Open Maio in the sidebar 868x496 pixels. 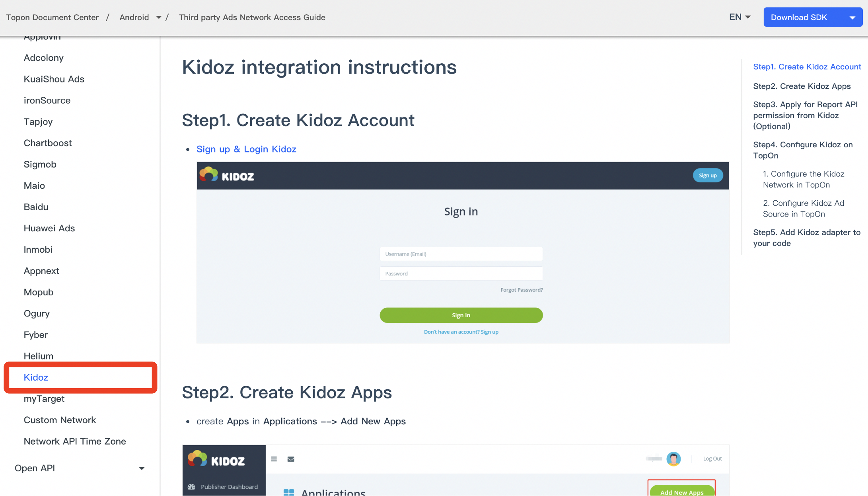(x=34, y=186)
